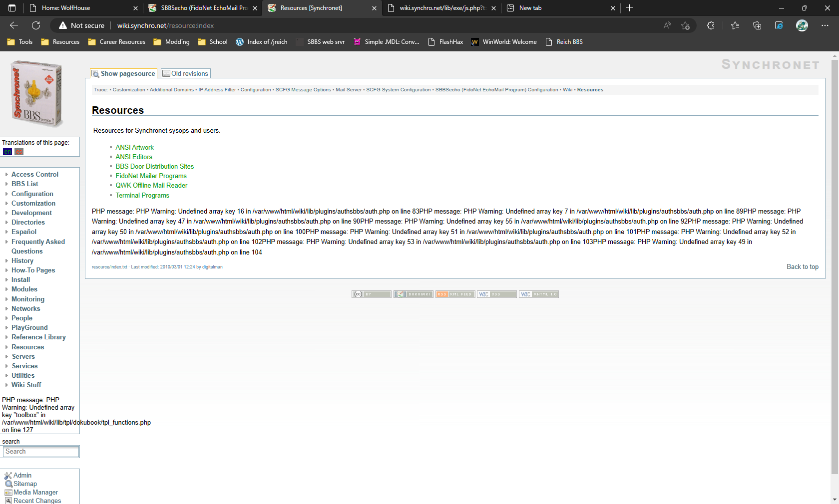Click the W3C XHTML 1.0 badge

click(x=539, y=294)
